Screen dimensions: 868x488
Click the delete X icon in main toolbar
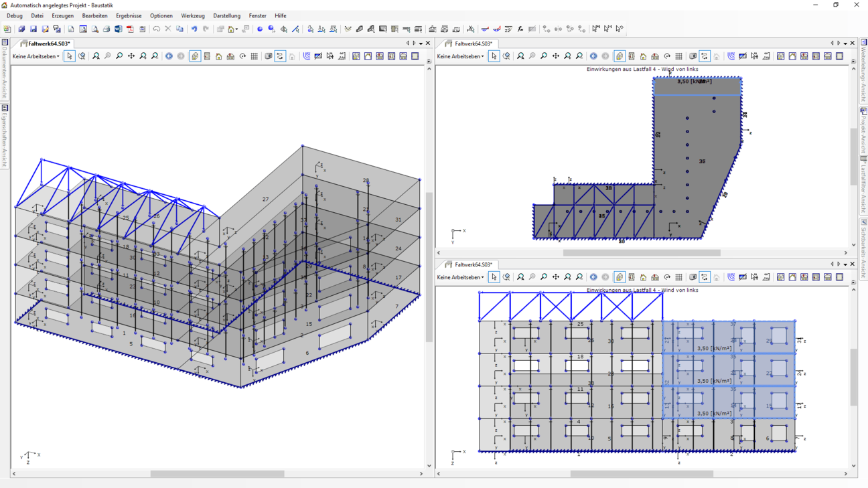coord(168,29)
